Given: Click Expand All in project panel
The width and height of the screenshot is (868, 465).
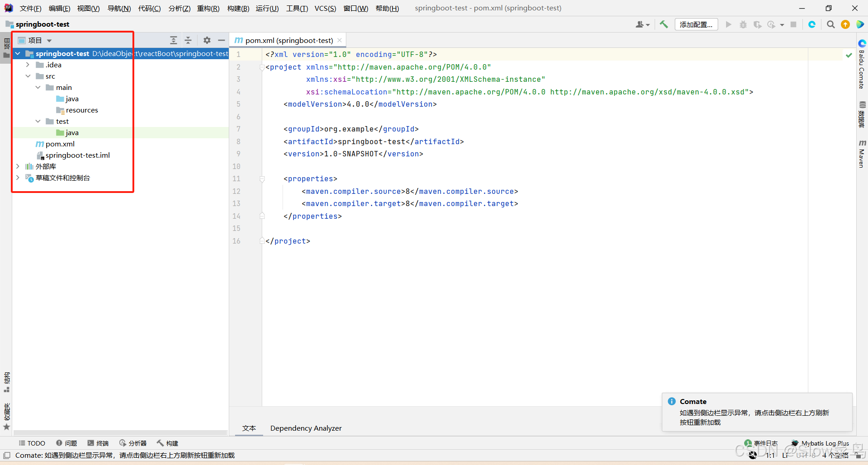Looking at the screenshot, I should tap(174, 40).
